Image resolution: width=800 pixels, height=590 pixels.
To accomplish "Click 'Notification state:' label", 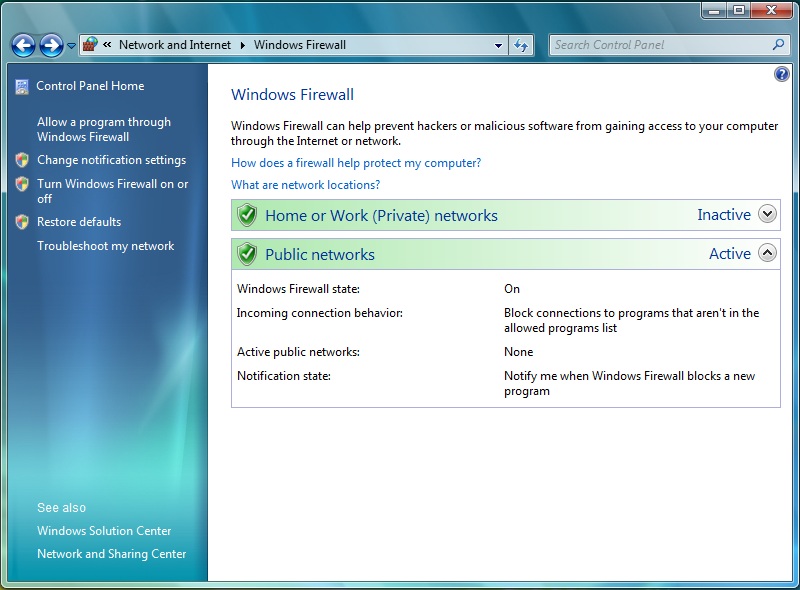I will point(284,376).
